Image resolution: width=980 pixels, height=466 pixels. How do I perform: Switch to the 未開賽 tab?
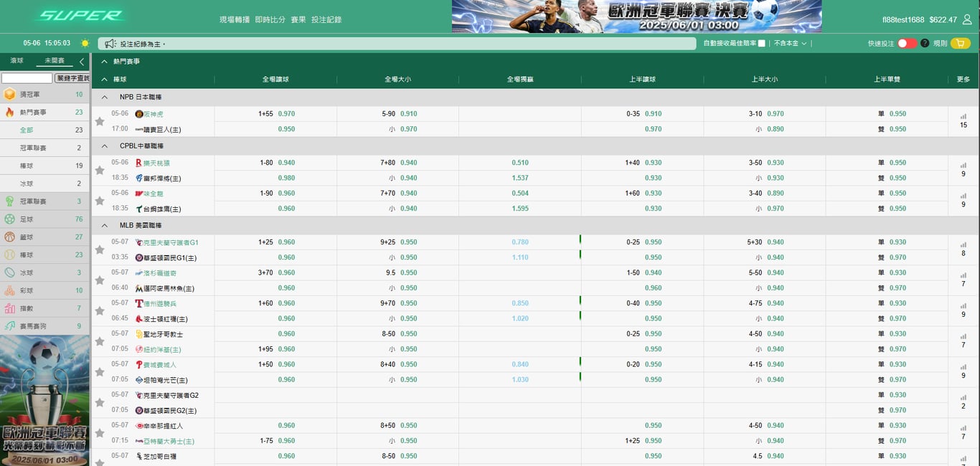coord(55,61)
